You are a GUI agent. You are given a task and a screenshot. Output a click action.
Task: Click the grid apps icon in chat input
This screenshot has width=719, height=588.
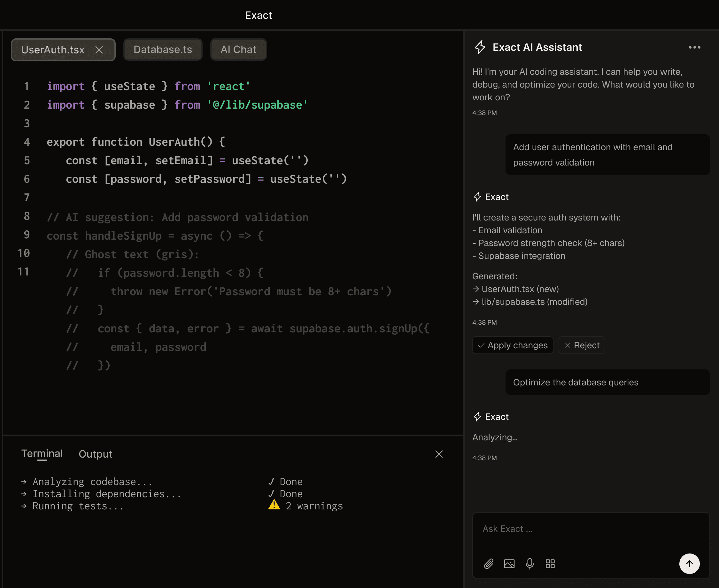coord(550,564)
